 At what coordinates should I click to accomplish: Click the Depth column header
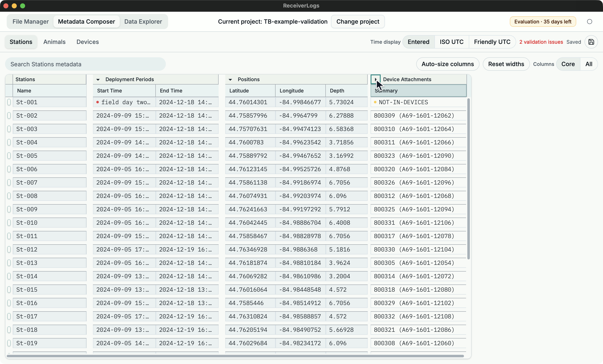(347, 91)
